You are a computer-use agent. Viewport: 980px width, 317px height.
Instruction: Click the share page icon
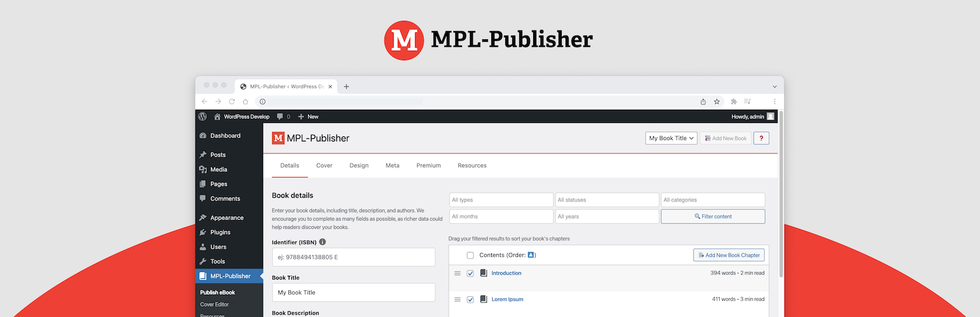(x=703, y=101)
